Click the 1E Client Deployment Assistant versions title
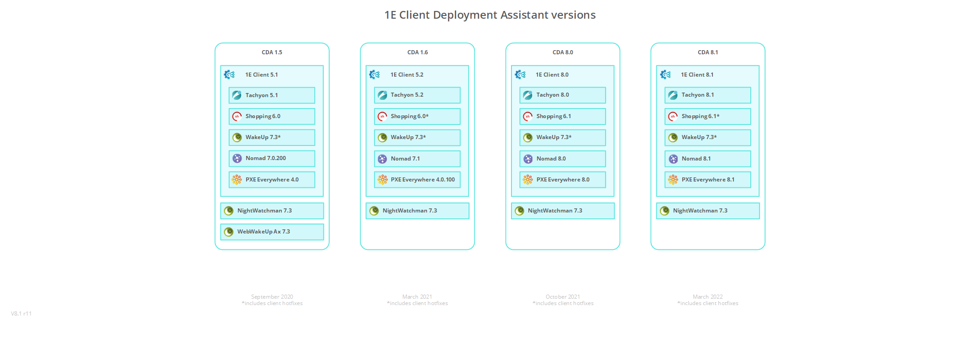This screenshot has width=980, height=337. point(490,15)
